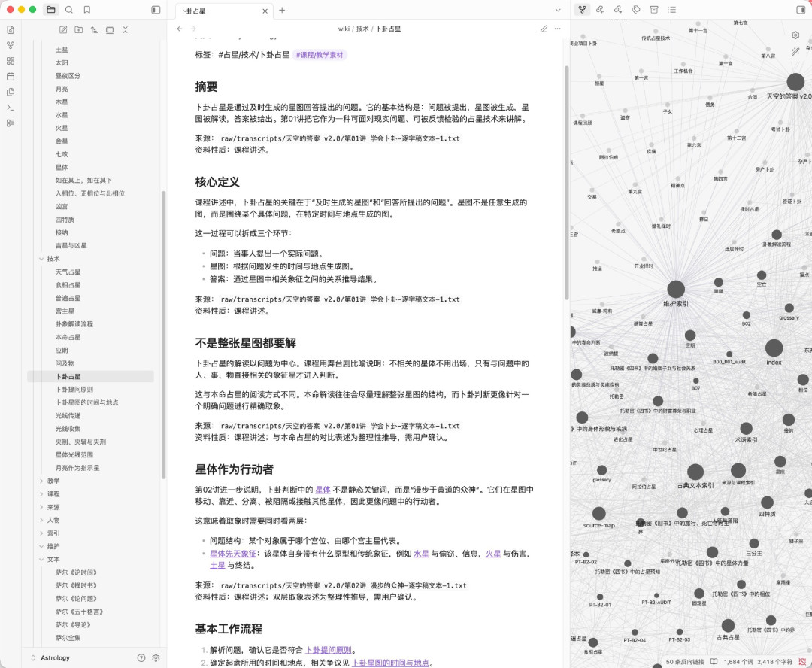Follow the 卜卦星图的时间与地点 link in workflow list
Image resolution: width=812 pixels, height=668 pixels.
tap(390, 663)
